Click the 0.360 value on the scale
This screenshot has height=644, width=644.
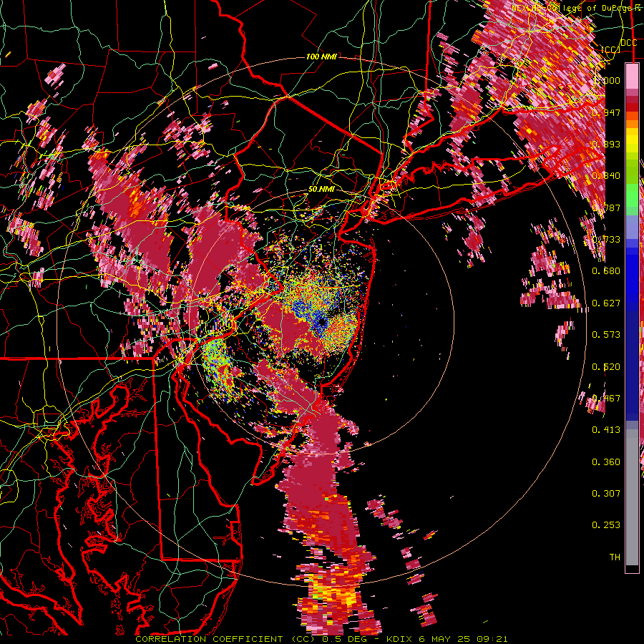tap(606, 462)
